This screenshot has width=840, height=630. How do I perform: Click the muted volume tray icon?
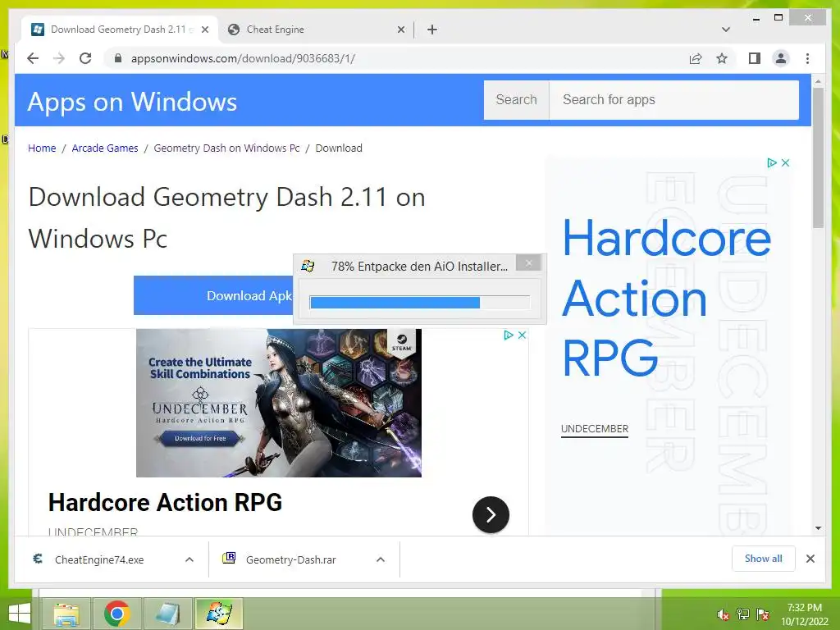coord(724,614)
